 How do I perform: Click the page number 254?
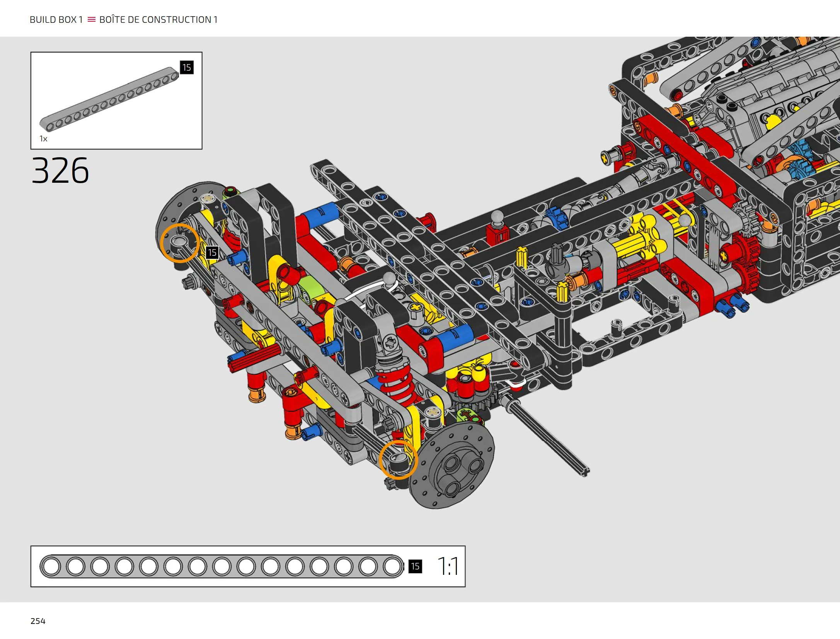pos(38,621)
